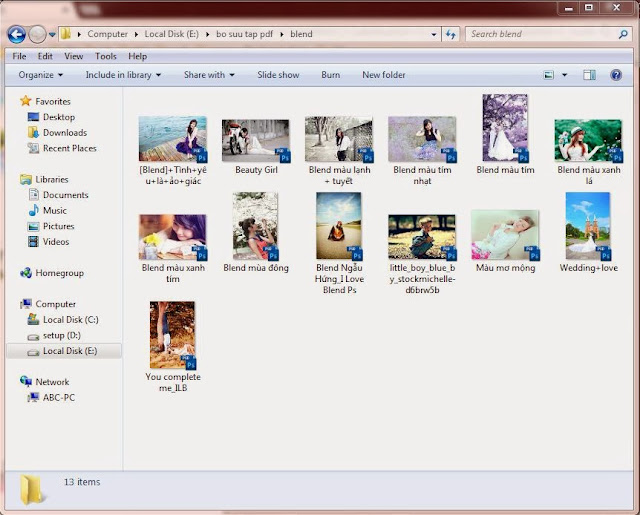Select Computer in navigation pane

point(55,304)
